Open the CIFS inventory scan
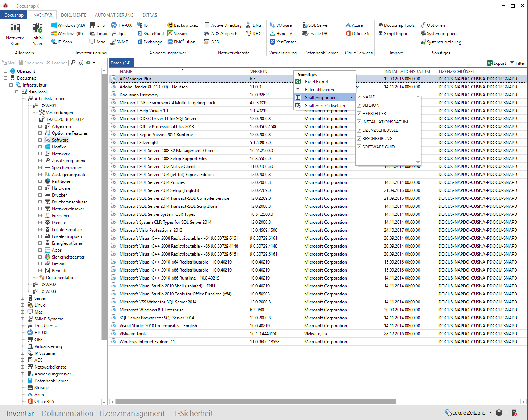 [97, 25]
